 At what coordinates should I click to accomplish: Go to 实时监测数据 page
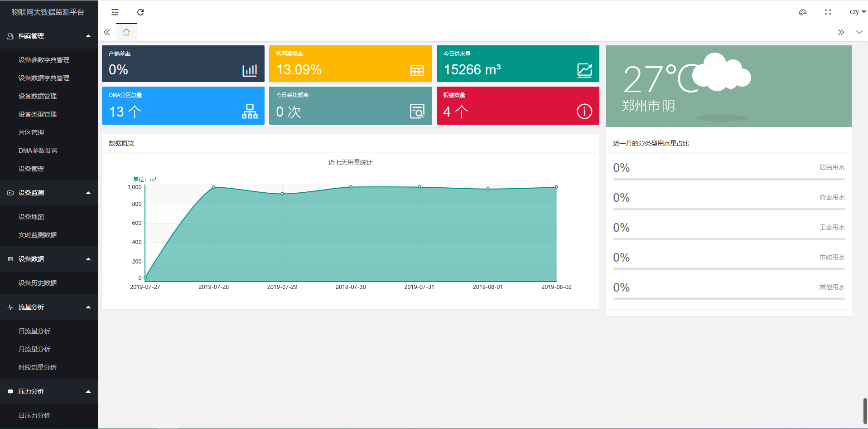[38, 235]
